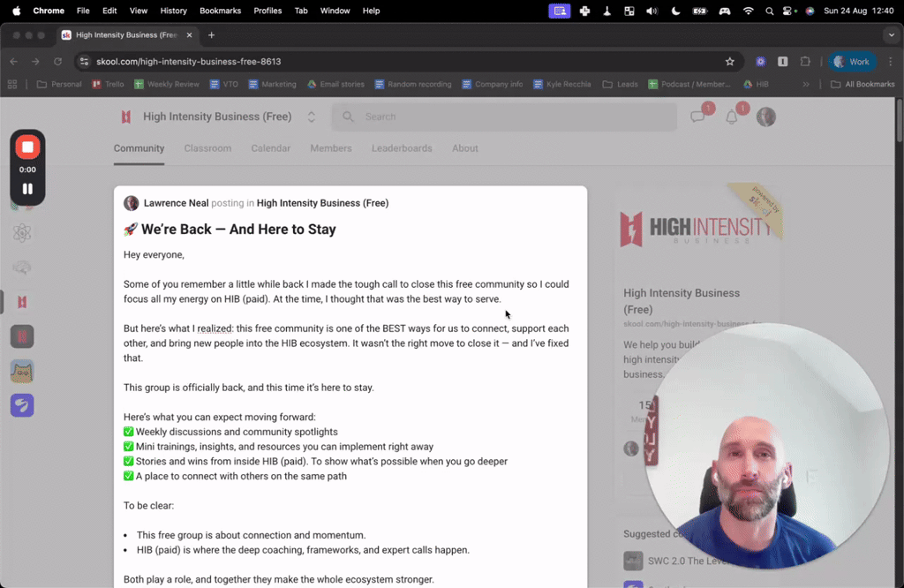Image resolution: width=904 pixels, height=588 pixels.
Task: Switch to the Classroom tab
Action: (207, 148)
